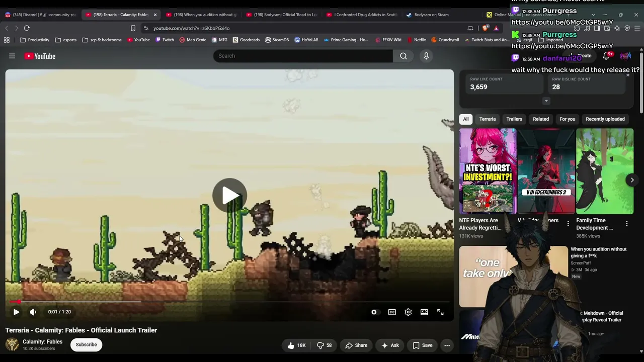Mute the video volume speaker icon
The image size is (644, 362).
[33, 312]
